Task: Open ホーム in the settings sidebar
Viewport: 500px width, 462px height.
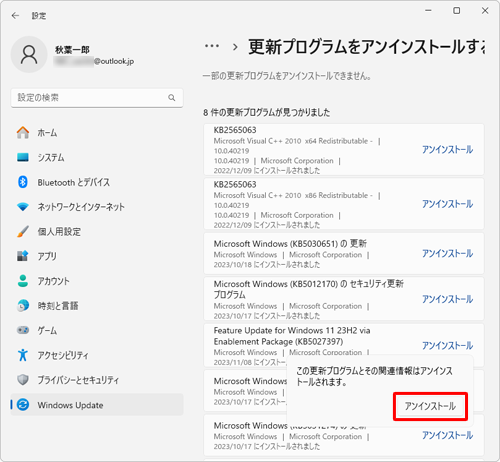Action: point(97,133)
